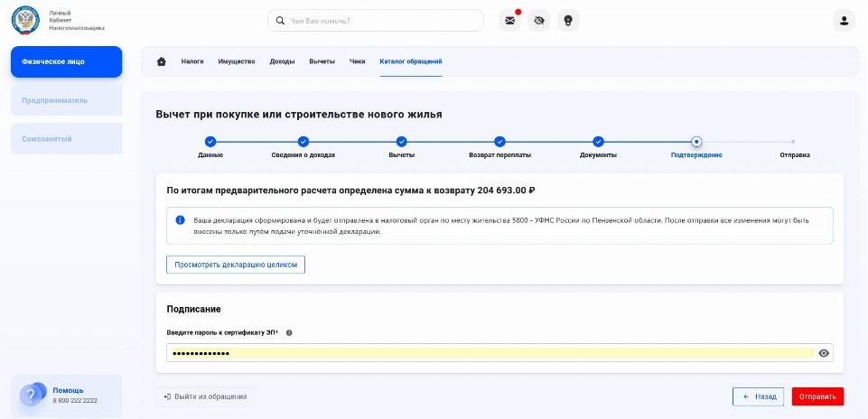Click the Federal Tax Service logo
The height and width of the screenshot is (419, 868).
click(24, 20)
